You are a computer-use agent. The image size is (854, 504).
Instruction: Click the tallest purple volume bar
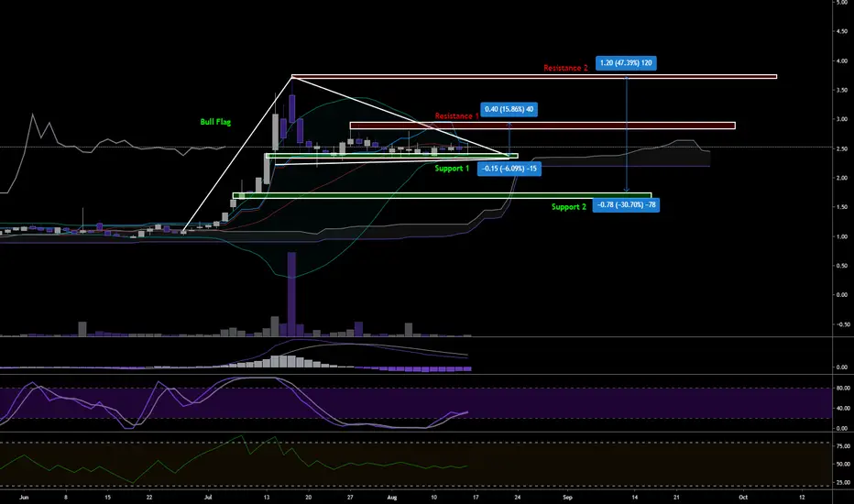coord(291,294)
